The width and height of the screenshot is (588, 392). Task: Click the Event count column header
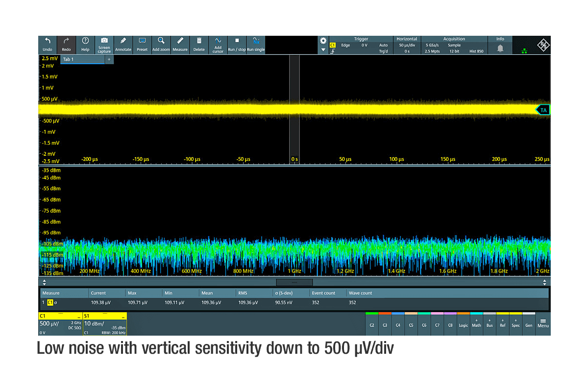(x=323, y=293)
